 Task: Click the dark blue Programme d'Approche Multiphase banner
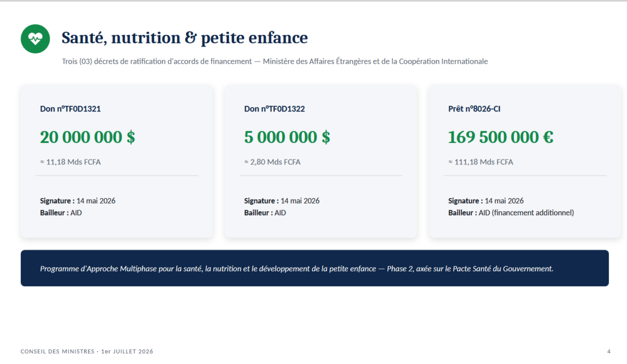coord(315,268)
